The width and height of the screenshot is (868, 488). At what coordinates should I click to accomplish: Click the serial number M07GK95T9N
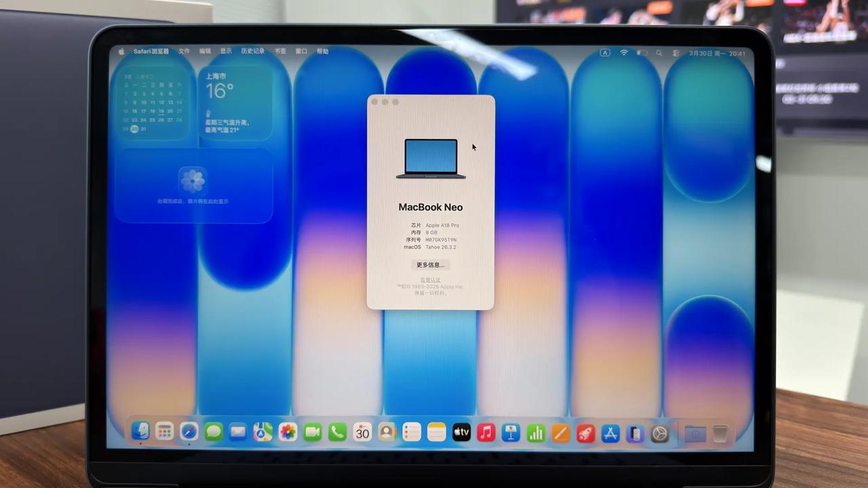[441, 240]
